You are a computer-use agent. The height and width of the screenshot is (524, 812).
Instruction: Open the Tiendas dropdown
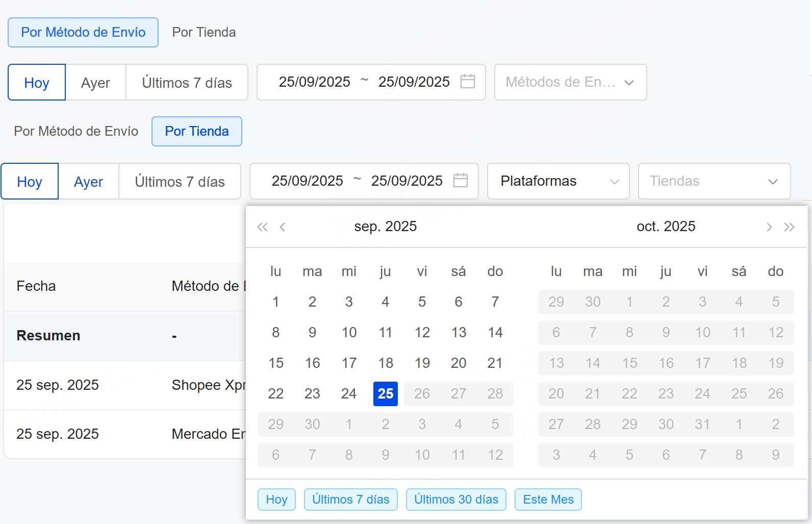(714, 181)
